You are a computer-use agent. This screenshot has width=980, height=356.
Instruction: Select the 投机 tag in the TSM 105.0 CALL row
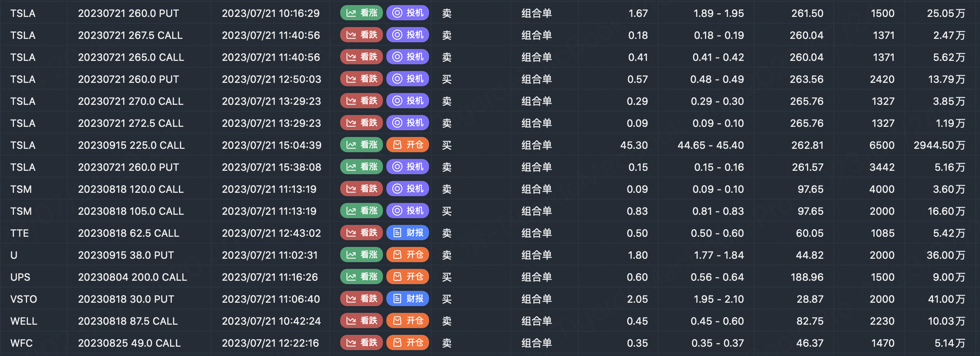(408, 211)
